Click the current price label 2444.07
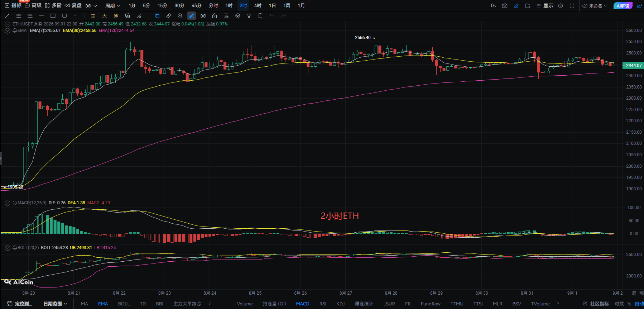This screenshot has width=644, height=309. click(633, 66)
